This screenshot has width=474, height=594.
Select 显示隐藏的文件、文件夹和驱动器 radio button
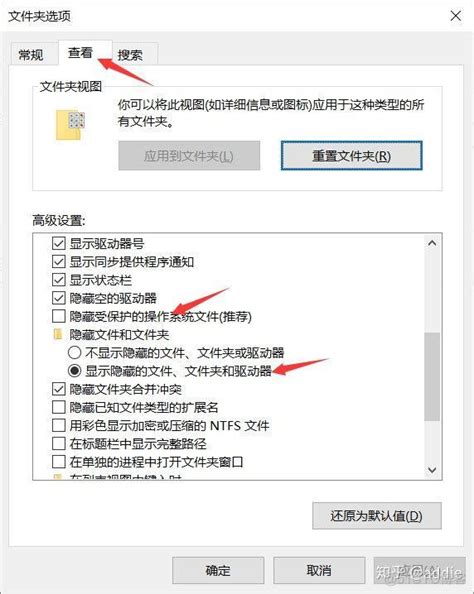(74, 371)
